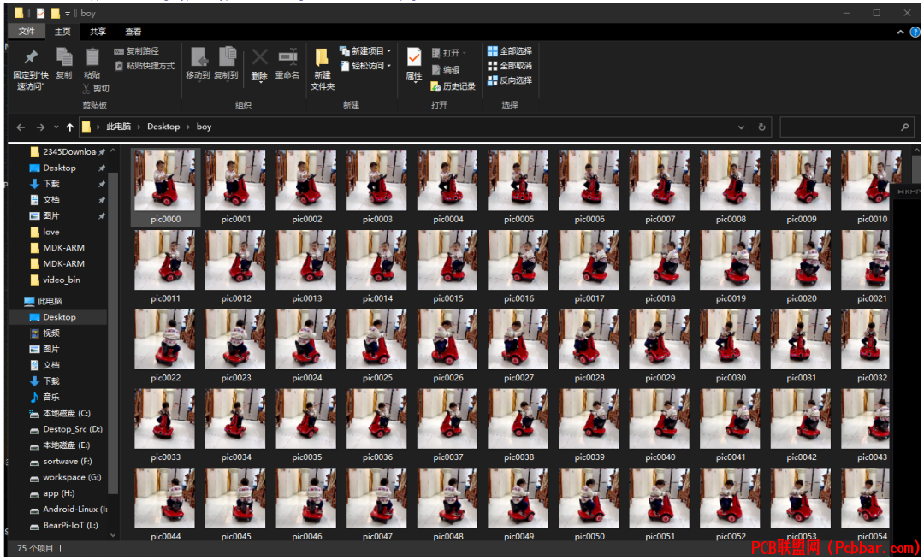Viewport: 924px width, 560px height.
Task: Select app (H:) drive
Action: [x=58, y=493]
